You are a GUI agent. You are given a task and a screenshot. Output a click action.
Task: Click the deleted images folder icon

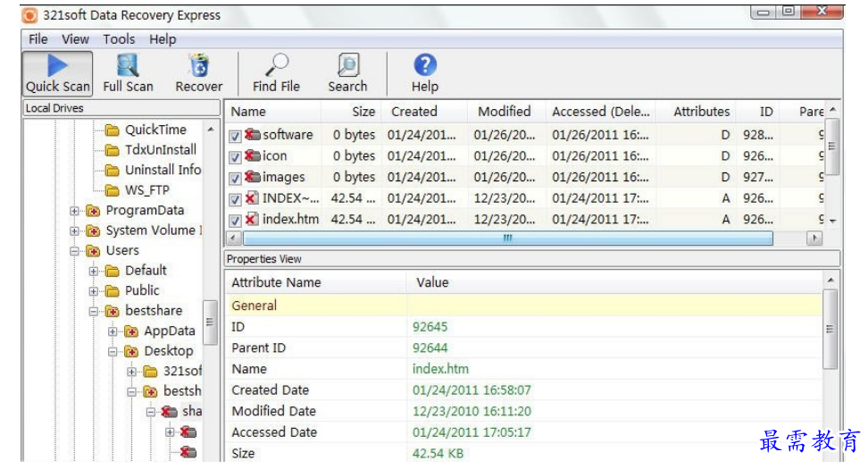tap(253, 177)
